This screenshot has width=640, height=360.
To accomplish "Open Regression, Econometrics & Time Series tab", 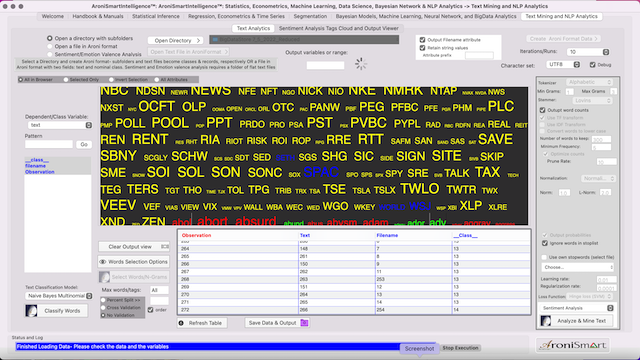I will (236, 16).
